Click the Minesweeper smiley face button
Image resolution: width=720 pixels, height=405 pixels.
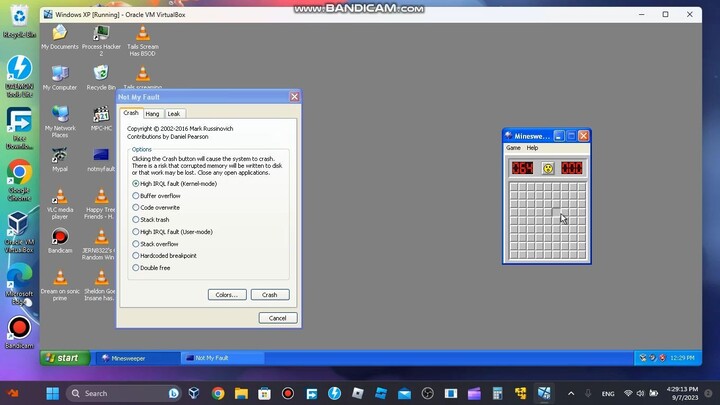point(547,168)
